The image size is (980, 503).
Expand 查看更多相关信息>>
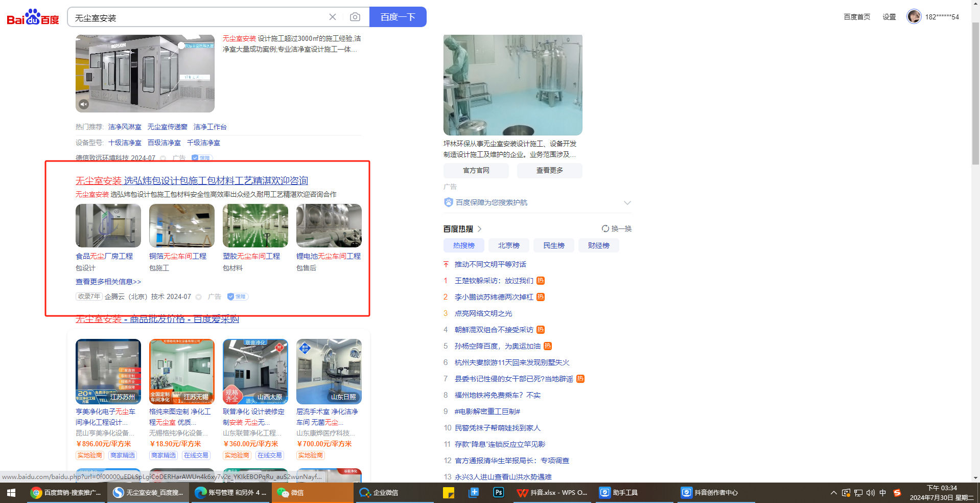tap(108, 282)
